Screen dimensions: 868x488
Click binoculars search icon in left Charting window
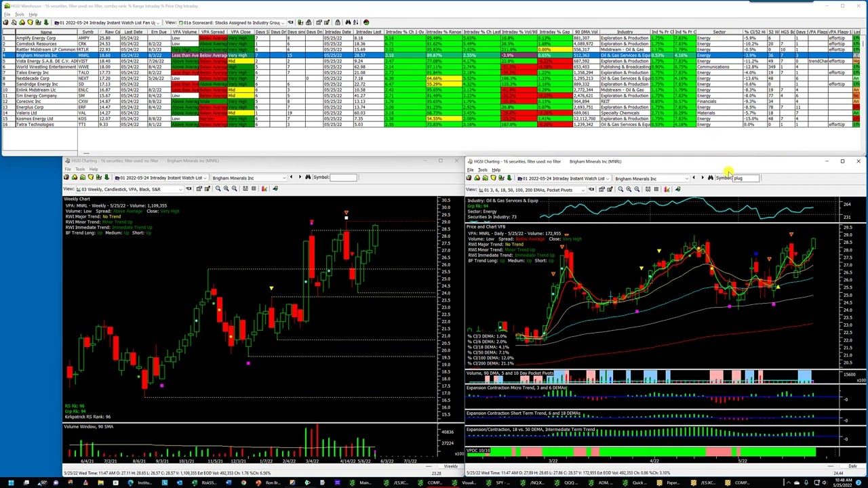tap(309, 178)
